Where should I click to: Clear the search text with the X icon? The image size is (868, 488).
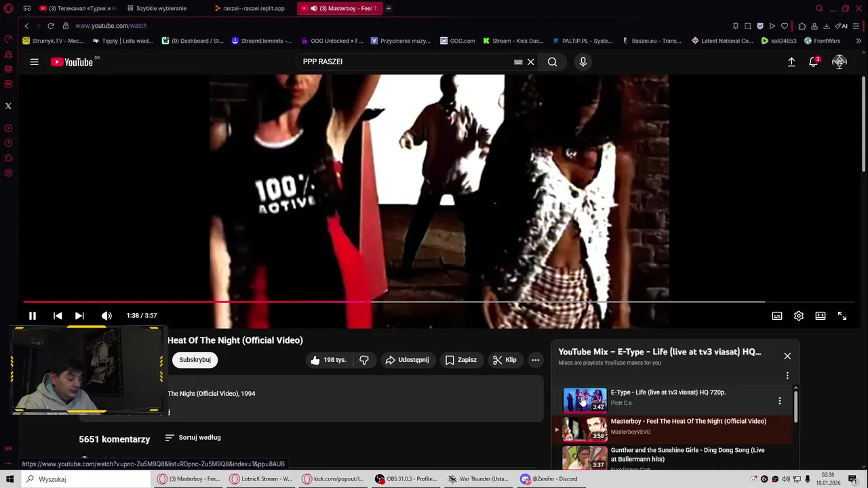(x=531, y=62)
